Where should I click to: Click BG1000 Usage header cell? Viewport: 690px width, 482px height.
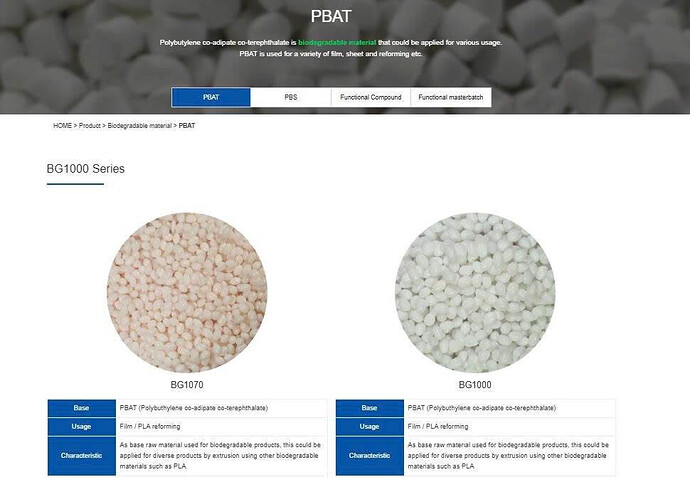[370, 427]
